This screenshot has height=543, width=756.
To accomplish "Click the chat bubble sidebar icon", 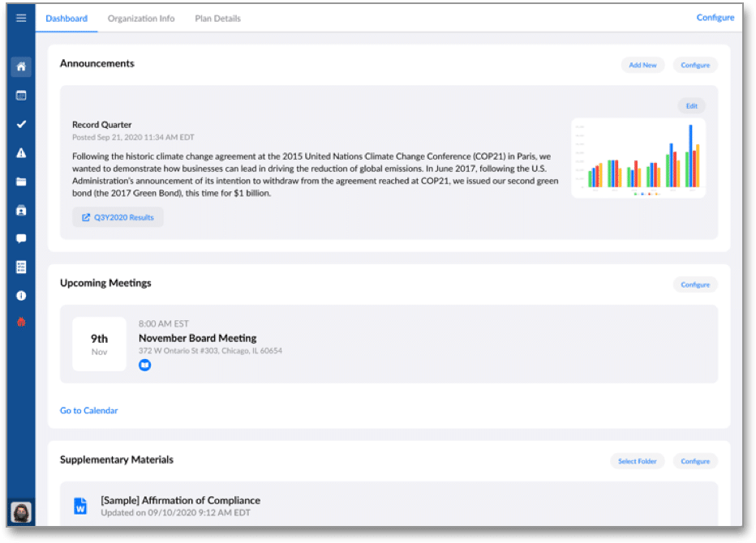I will pos(21,238).
